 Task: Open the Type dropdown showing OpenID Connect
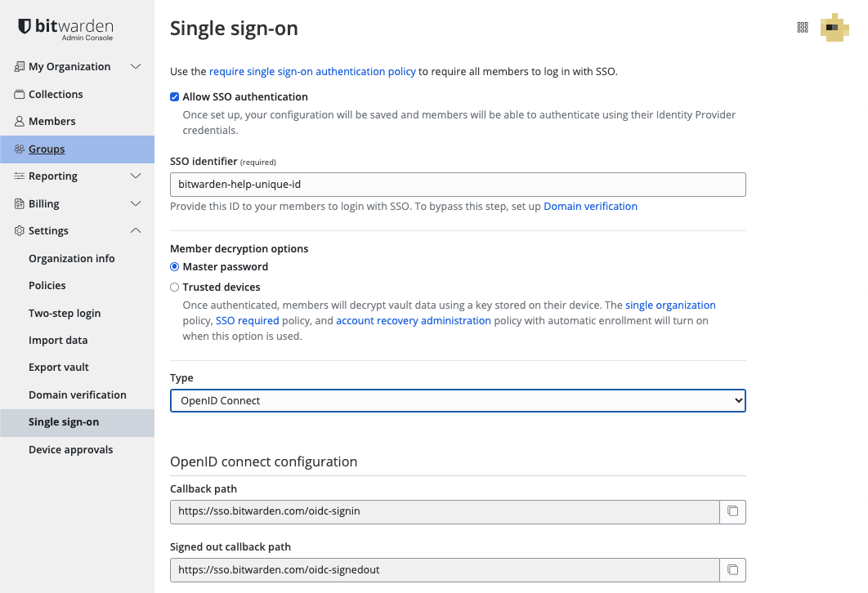(458, 400)
